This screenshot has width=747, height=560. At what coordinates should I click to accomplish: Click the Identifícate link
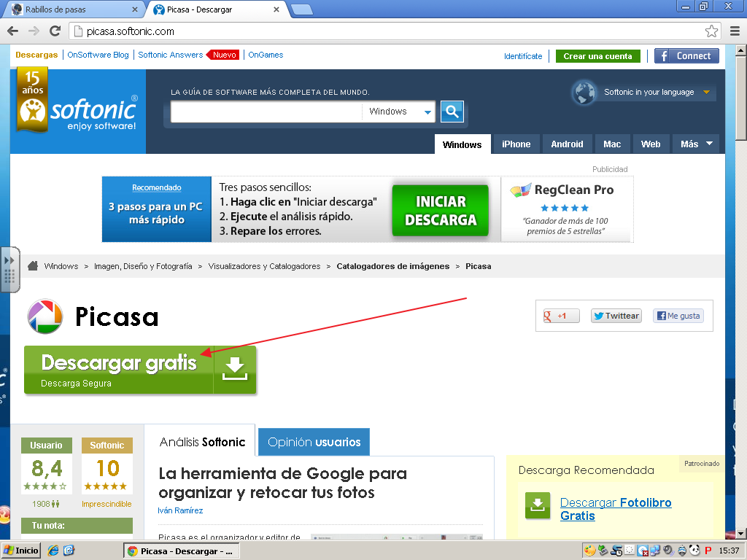click(x=523, y=56)
